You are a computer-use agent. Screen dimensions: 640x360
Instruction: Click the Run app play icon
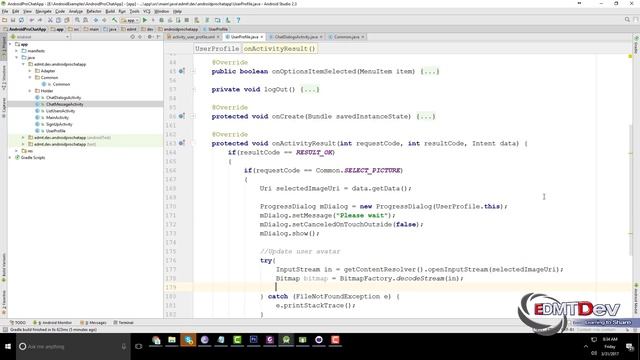(145, 20)
